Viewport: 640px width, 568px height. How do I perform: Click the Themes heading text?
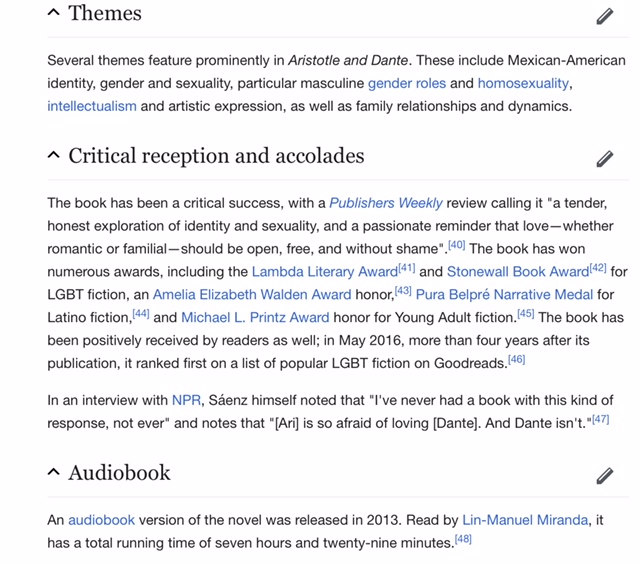[105, 13]
